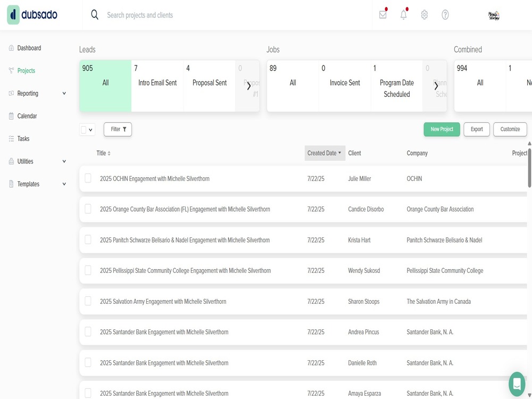This screenshot has width=532, height=399.
Task: Open the Calendar page
Action: pyautogui.click(x=27, y=116)
